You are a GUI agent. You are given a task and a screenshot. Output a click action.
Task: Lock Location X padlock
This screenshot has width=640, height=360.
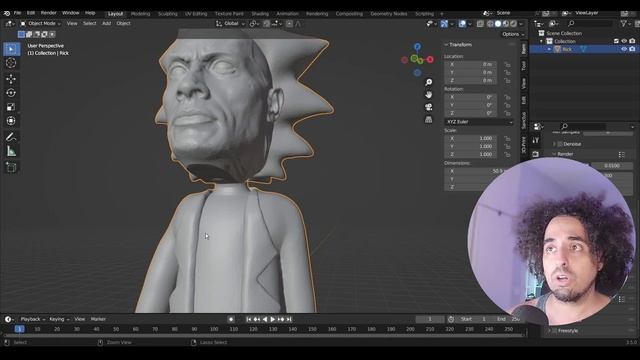coord(507,64)
